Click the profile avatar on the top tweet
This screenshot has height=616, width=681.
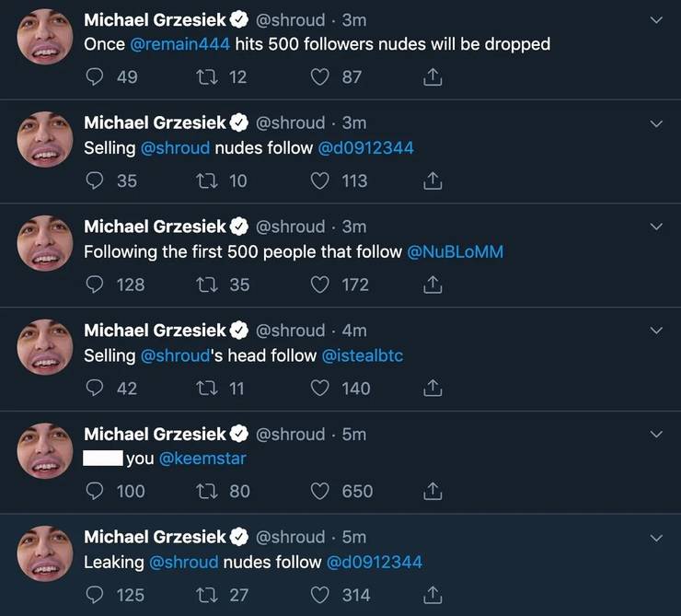[x=45, y=35]
